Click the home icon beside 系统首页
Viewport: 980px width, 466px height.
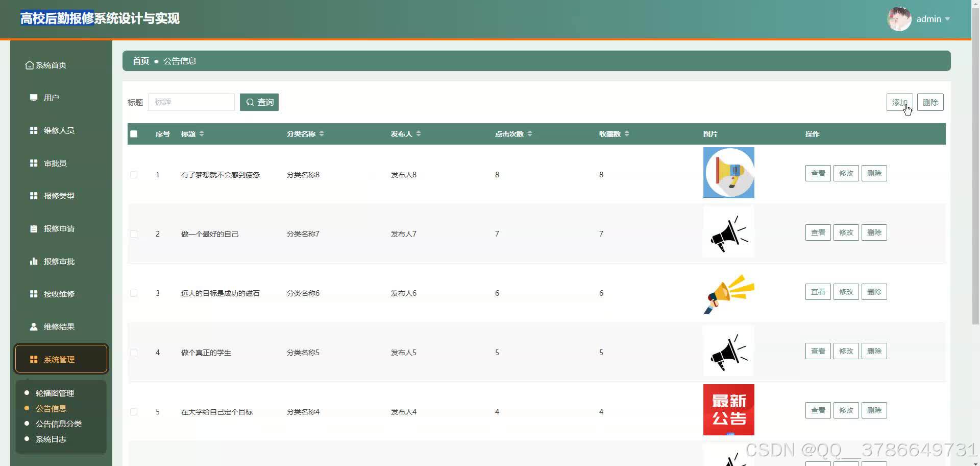pyautogui.click(x=30, y=65)
